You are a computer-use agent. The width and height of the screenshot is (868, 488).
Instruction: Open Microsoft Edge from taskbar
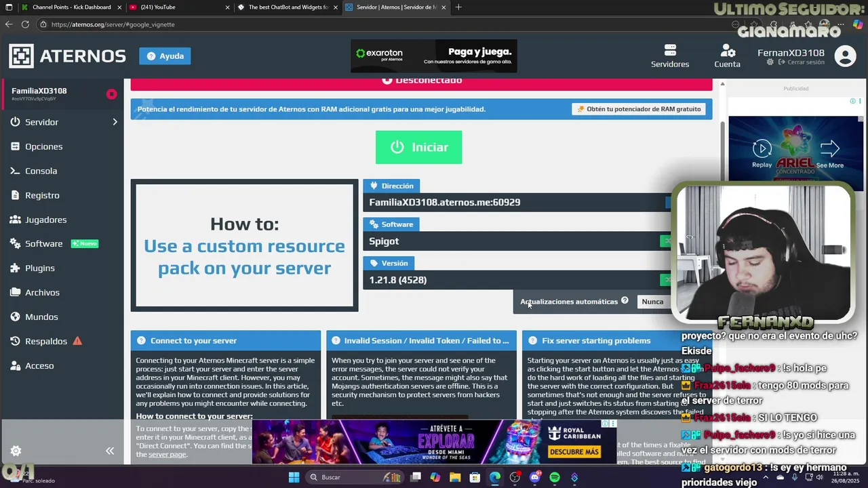[495, 477]
